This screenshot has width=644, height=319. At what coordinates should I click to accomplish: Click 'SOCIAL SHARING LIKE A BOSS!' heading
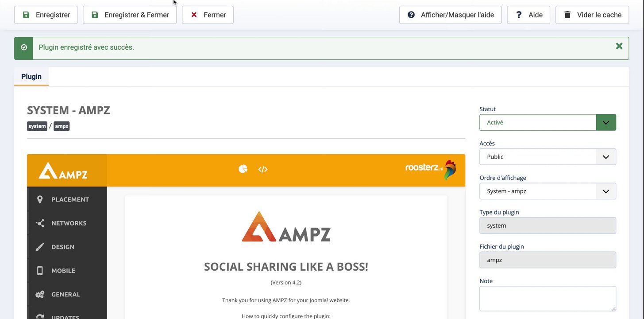click(x=286, y=267)
